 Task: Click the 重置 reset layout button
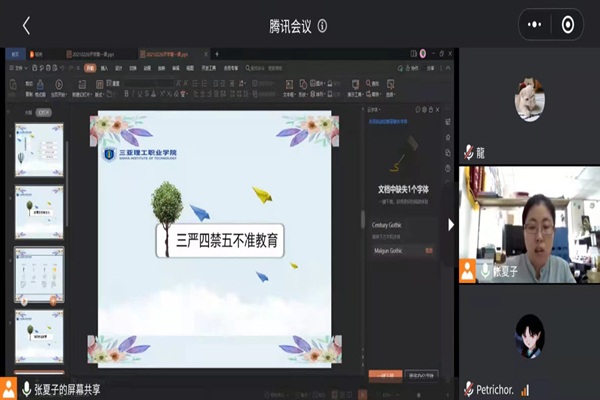tap(113, 83)
